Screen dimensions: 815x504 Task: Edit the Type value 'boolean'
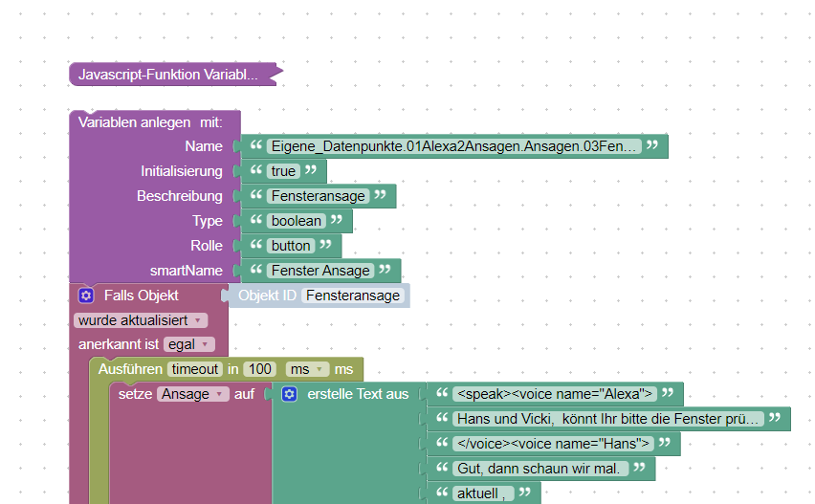pyautogui.click(x=297, y=221)
